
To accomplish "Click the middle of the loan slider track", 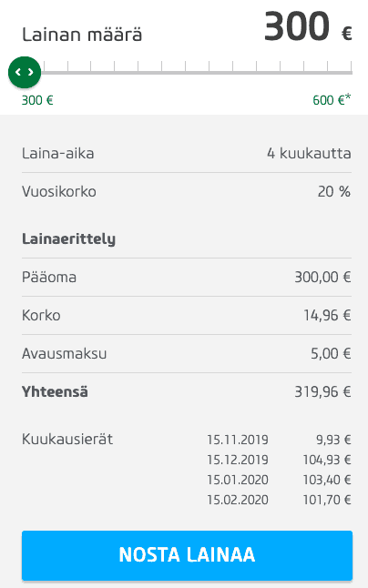I will (x=197, y=73).
